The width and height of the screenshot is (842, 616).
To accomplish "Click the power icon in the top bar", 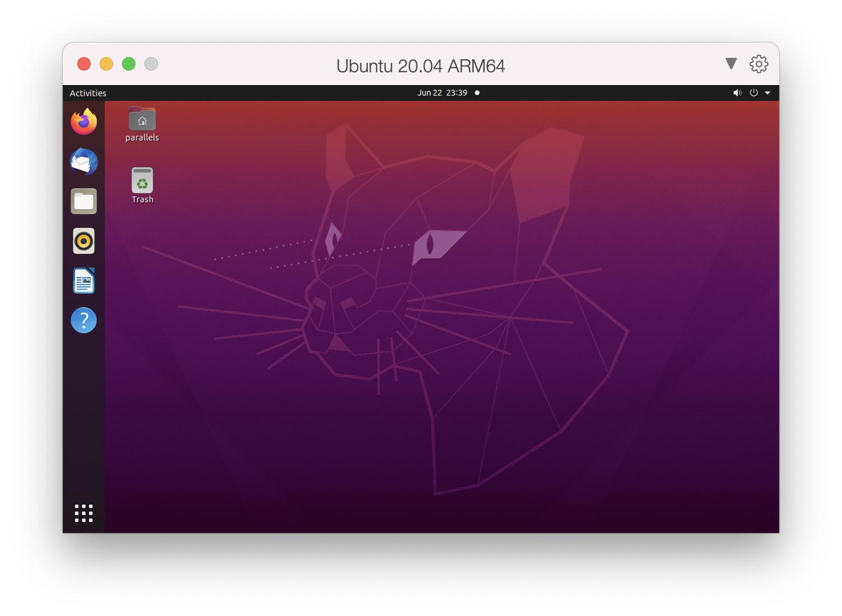I will (754, 93).
